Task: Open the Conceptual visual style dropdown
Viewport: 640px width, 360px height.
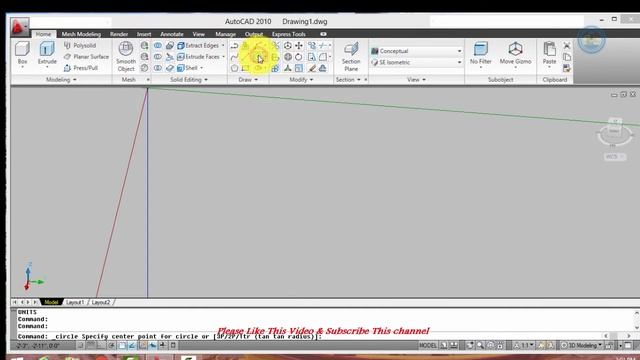Action: pyautogui.click(x=416, y=51)
